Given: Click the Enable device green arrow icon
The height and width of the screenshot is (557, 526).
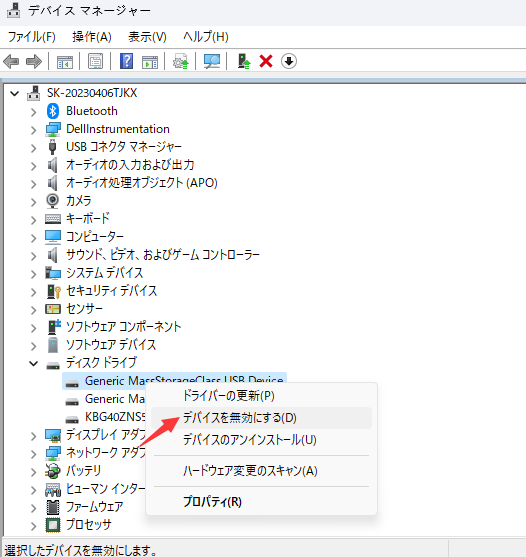Looking at the screenshot, I should click(x=244, y=61).
